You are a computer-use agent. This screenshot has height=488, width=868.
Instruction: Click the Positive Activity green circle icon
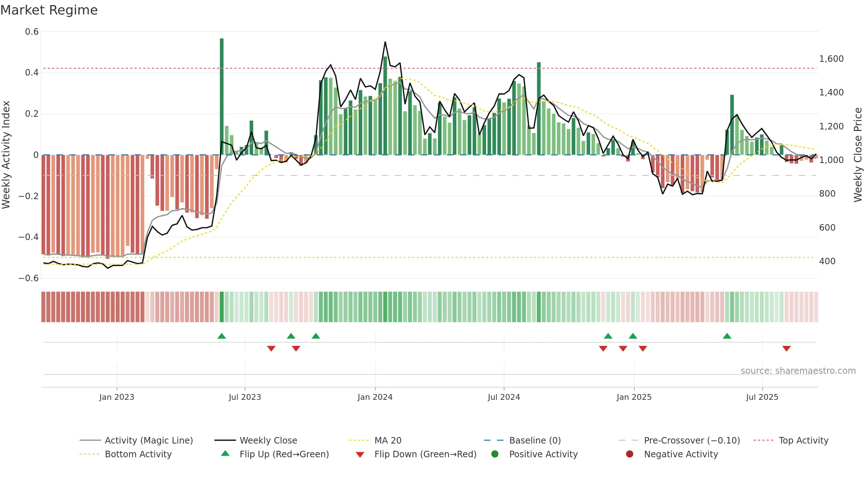[495, 454]
